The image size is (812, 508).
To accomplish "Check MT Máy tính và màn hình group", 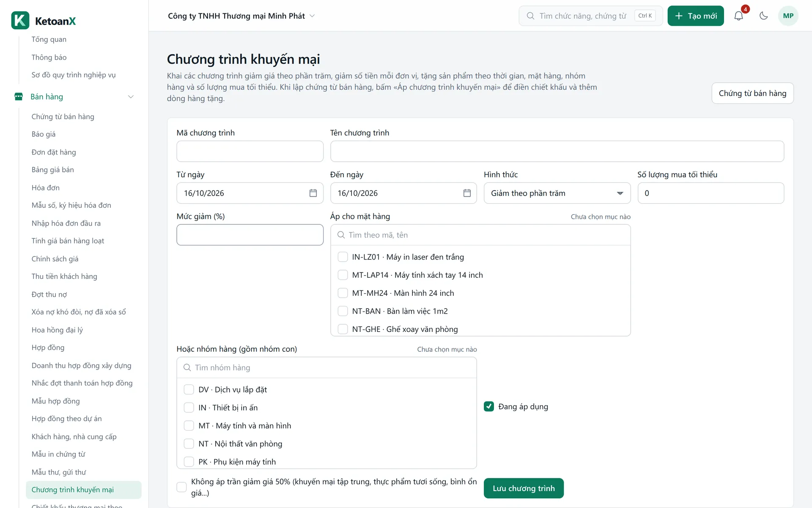I will [x=189, y=425].
